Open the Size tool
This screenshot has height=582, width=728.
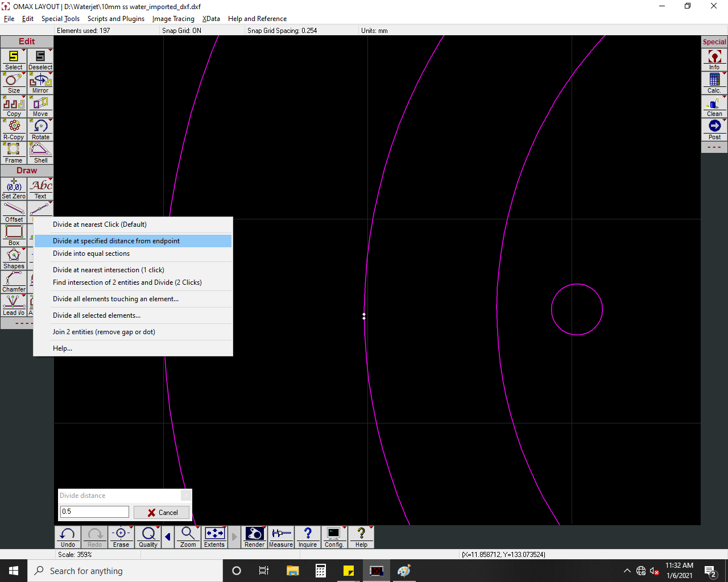coord(14,83)
